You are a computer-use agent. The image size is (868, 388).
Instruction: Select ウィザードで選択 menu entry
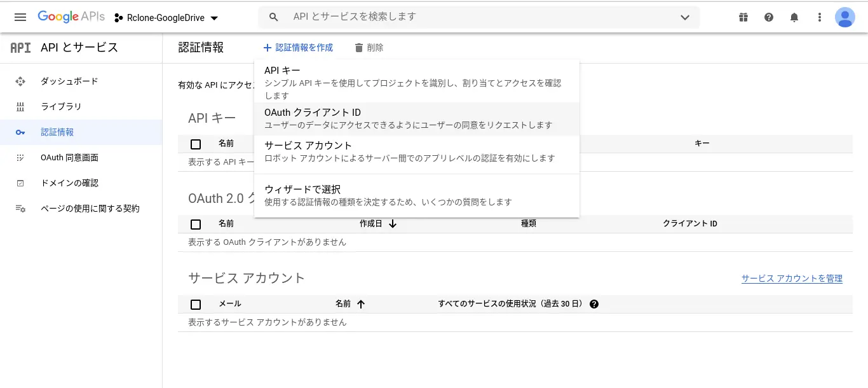pyautogui.click(x=417, y=195)
